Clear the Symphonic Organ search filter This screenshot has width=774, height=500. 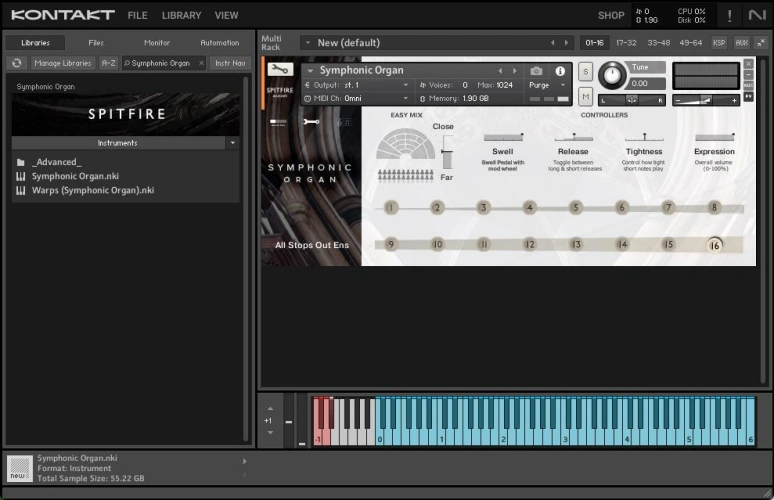(200, 63)
